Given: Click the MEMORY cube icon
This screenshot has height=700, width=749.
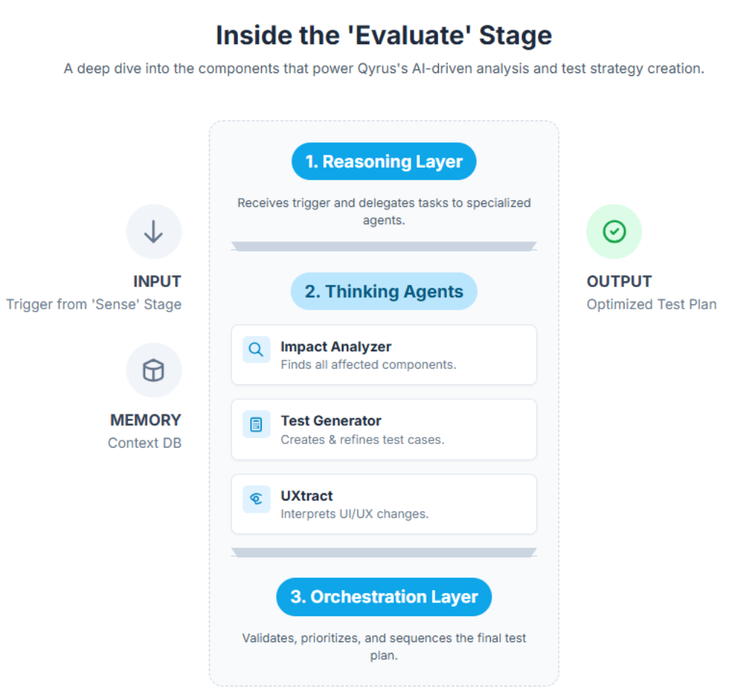Looking at the screenshot, I should [x=153, y=371].
